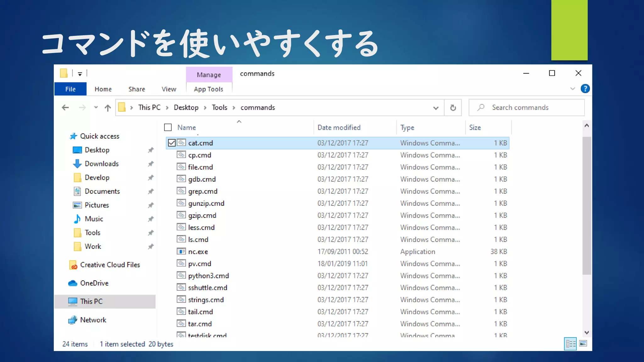Screen dimensions: 644x362
Task: Click the Forward navigation arrow
Action: [82, 108]
